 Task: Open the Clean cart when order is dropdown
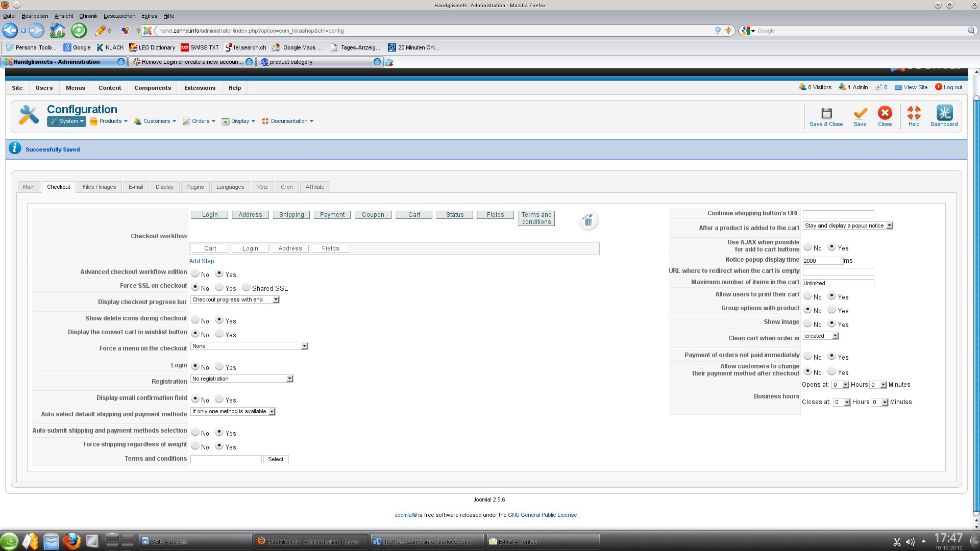click(x=821, y=336)
